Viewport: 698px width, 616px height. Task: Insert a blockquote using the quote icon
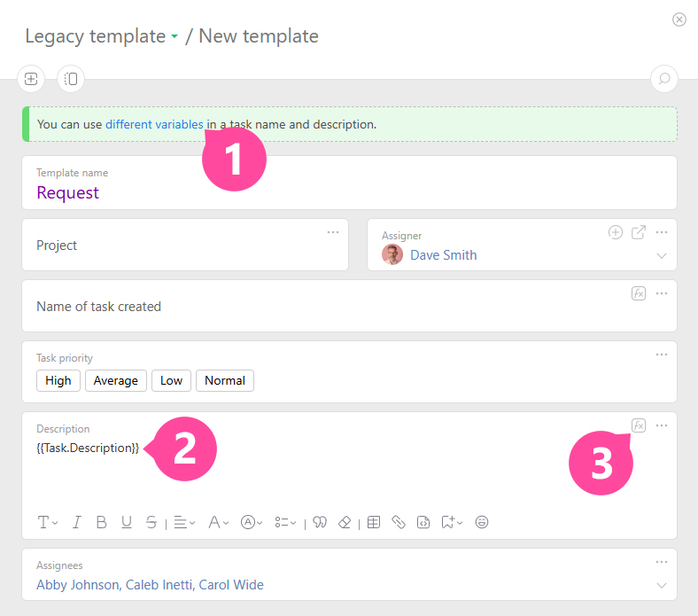click(320, 522)
